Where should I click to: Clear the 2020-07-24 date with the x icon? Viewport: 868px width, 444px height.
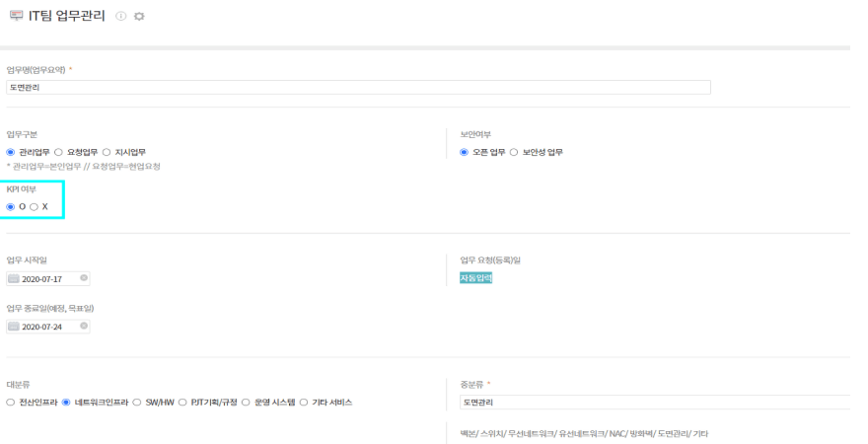[84, 326]
